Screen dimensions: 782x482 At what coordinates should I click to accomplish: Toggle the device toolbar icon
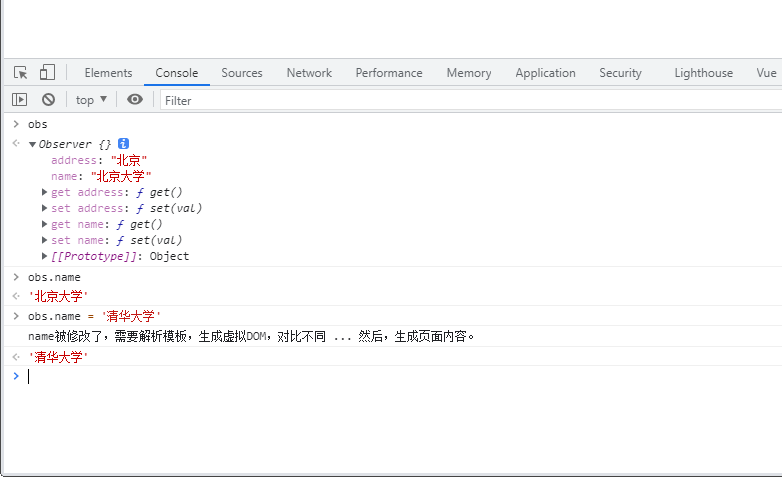coord(47,73)
